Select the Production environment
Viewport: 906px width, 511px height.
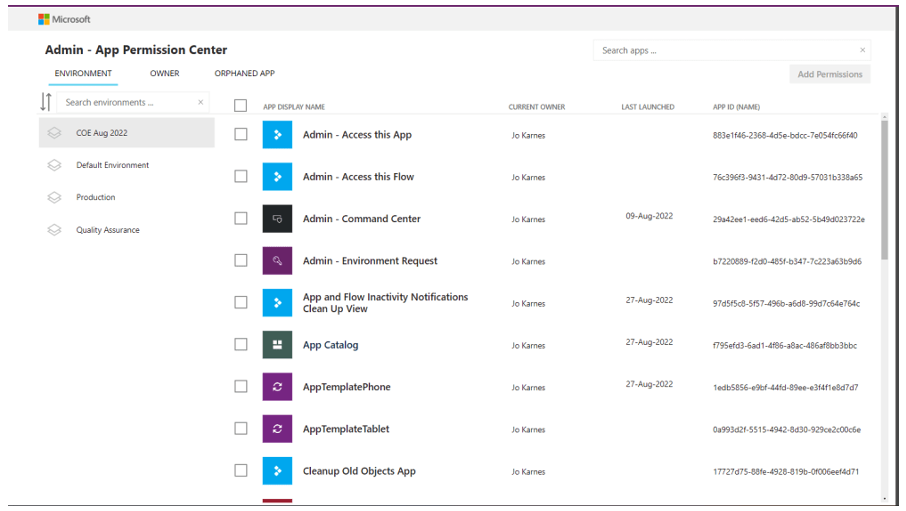click(96, 198)
